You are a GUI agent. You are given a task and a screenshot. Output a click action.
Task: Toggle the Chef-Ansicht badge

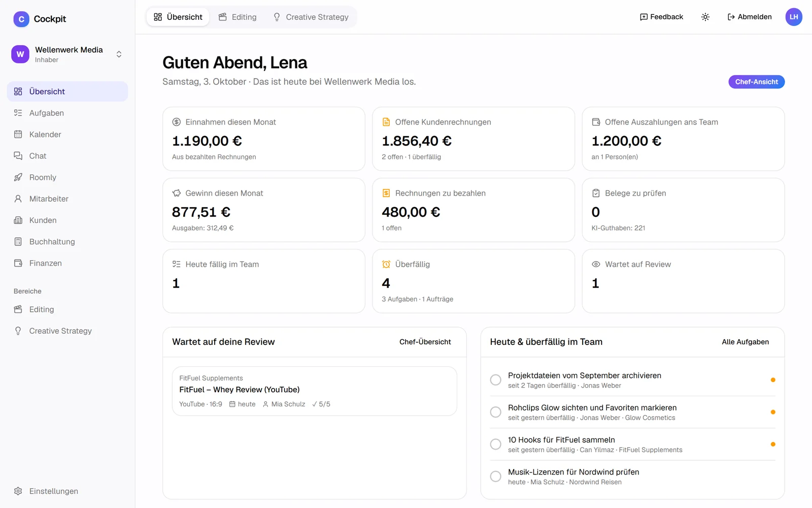[756, 82]
